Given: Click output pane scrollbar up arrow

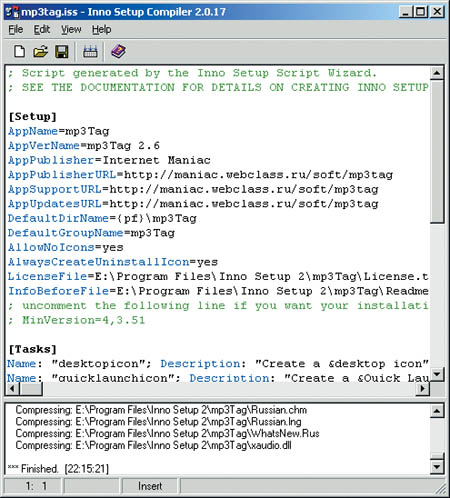Looking at the screenshot, I should click(437, 411).
